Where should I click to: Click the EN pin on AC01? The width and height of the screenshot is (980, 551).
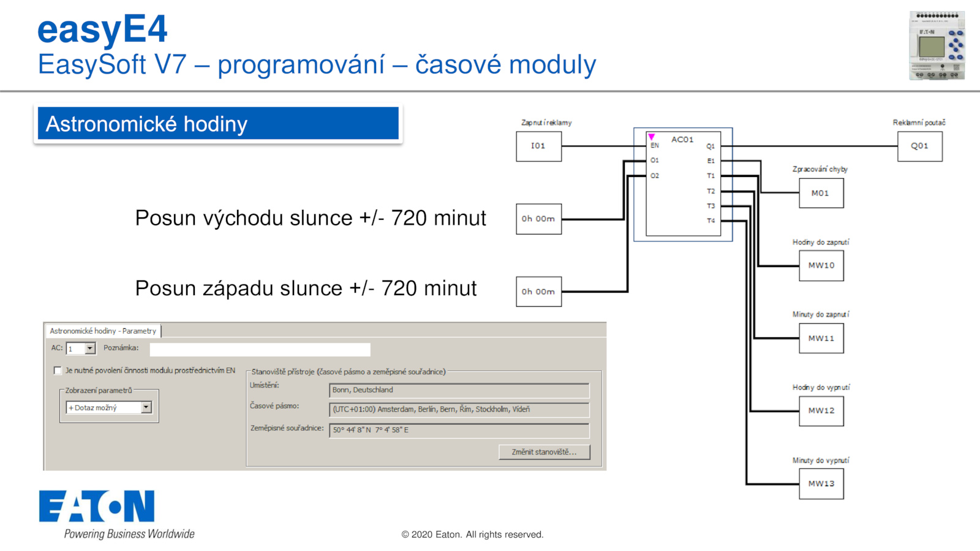pos(655,146)
